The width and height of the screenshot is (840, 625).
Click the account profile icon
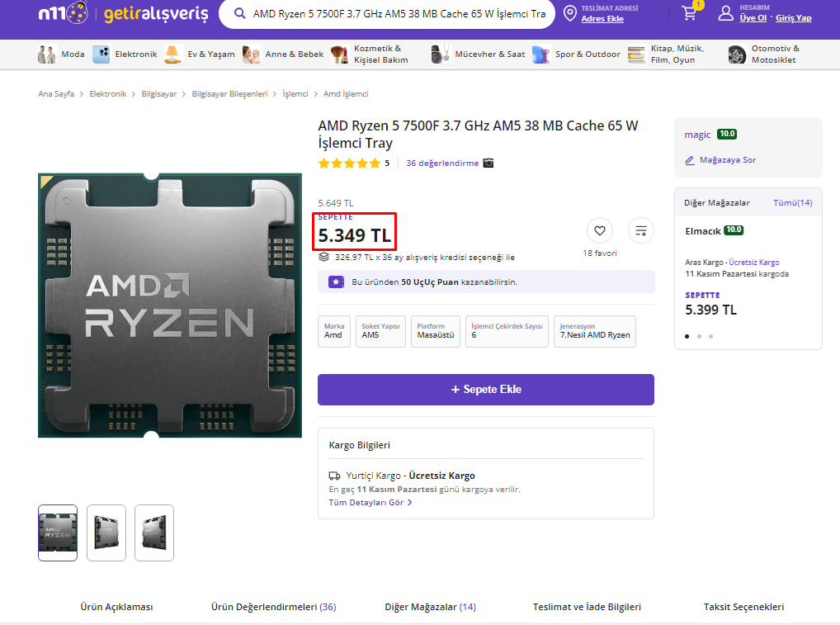point(726,13)
